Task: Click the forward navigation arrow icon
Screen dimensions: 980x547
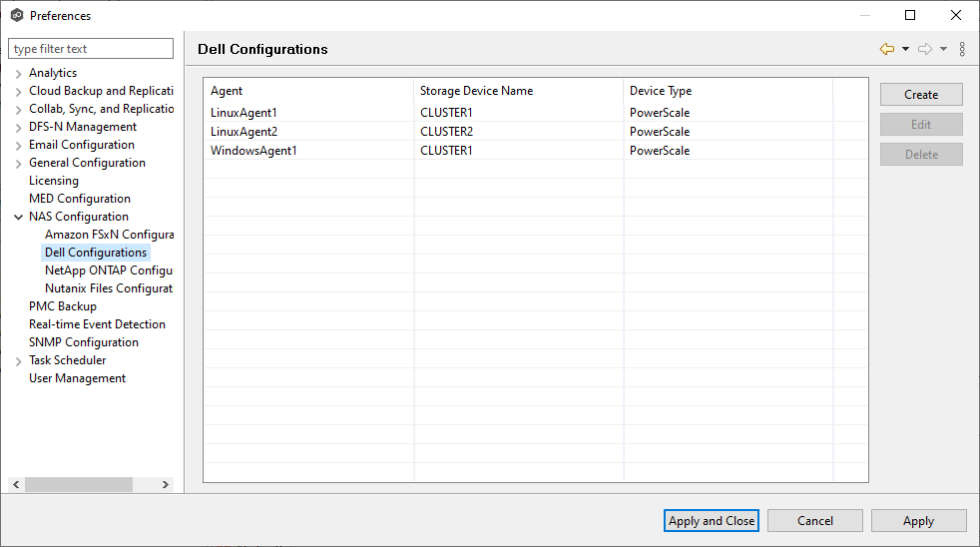Action: point(924,49)
